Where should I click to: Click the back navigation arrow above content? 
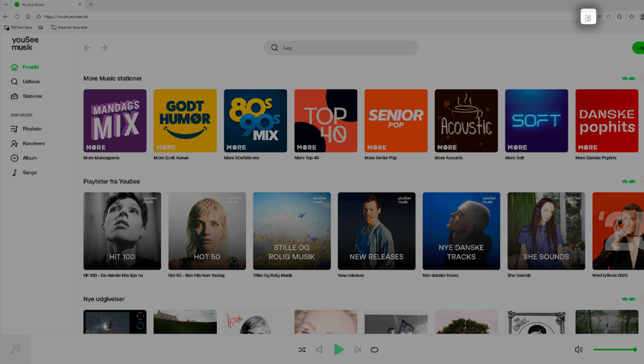point(87,48)
